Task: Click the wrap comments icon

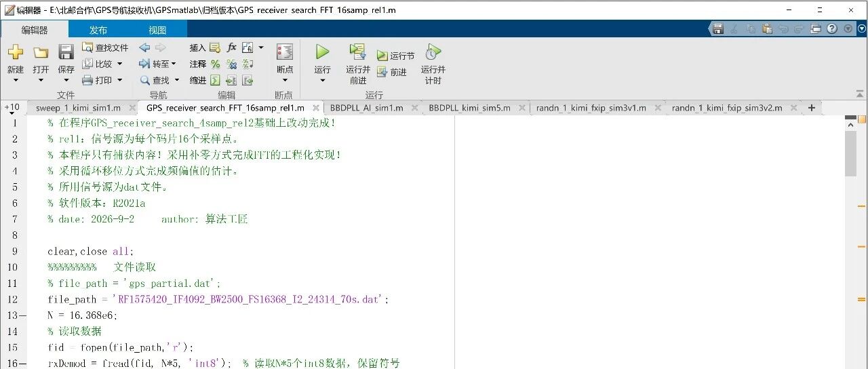Action: (248, 64)
